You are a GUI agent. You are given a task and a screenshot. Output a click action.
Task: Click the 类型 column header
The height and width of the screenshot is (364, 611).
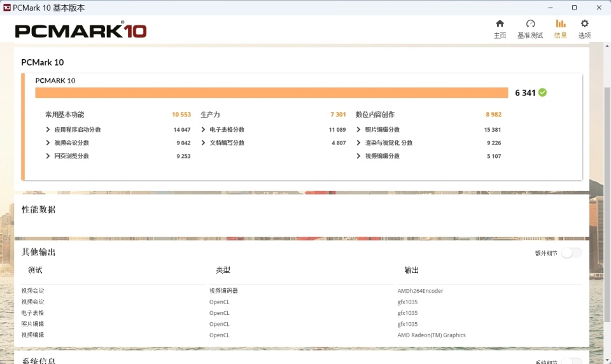(x=223, y=270)
